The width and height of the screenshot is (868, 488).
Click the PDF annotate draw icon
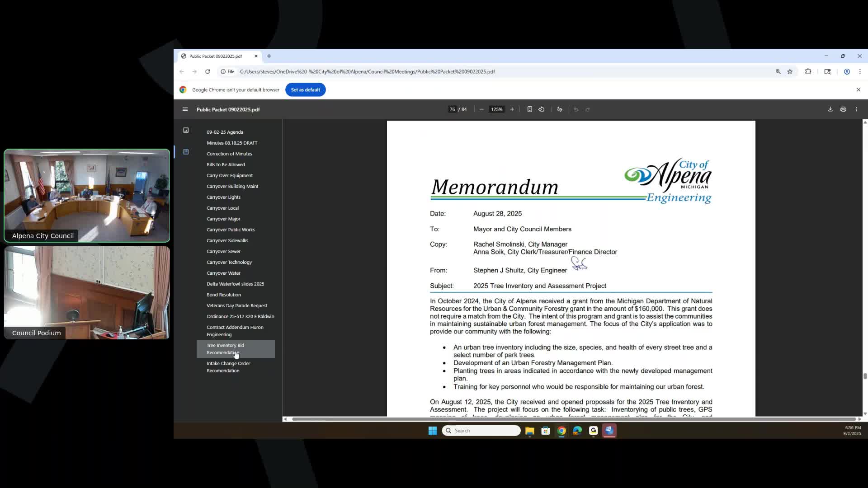tap(560, 109)
